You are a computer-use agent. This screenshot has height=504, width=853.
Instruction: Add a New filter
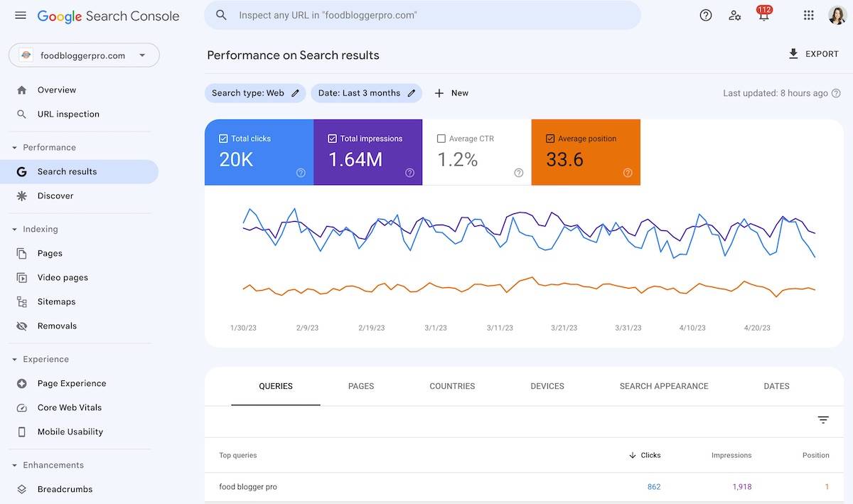click(451, 93)
